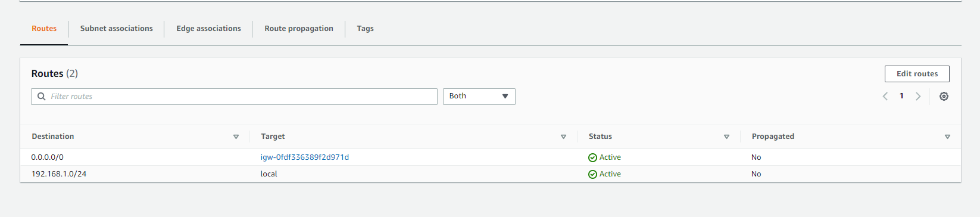Sort routes by Status column arrow
The height and width of the screenshot is (217, 980).
pos(726,137)
